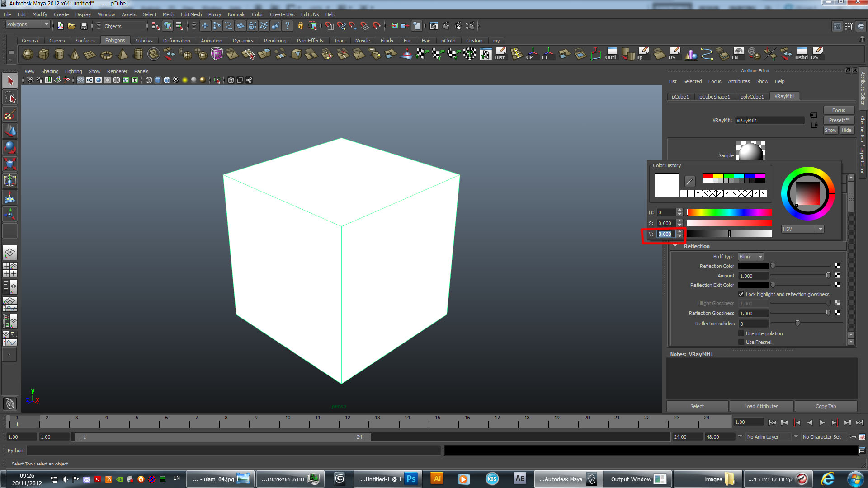
Task: Click the polygon cone shelf icon
Action: (75, 54)
